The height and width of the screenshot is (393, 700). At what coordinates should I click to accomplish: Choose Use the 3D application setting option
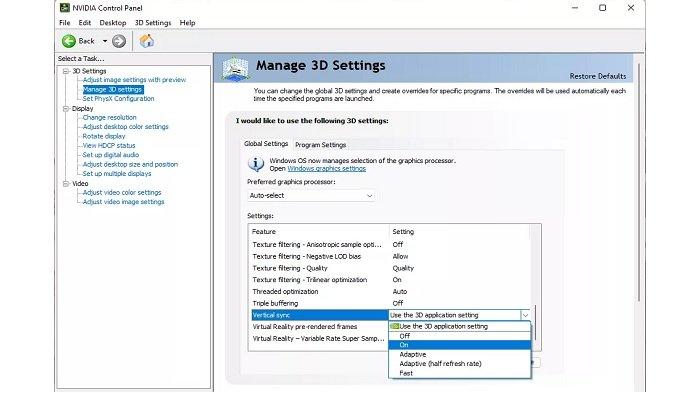(459, 326)
